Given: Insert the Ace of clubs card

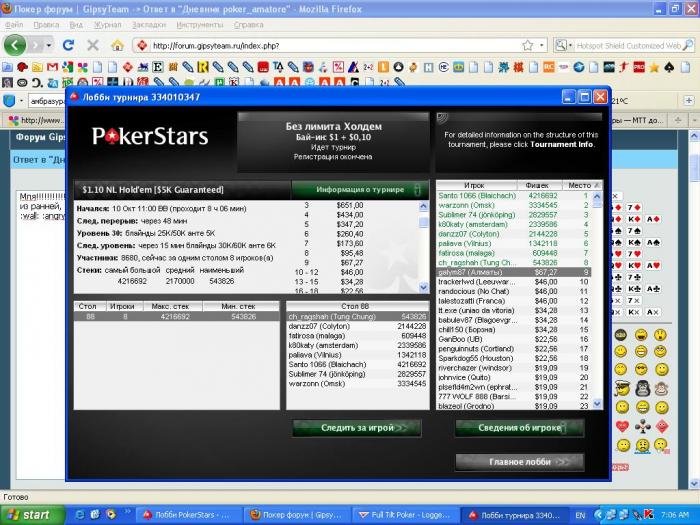Looking at the screenshot, I should tap(653, 289).
